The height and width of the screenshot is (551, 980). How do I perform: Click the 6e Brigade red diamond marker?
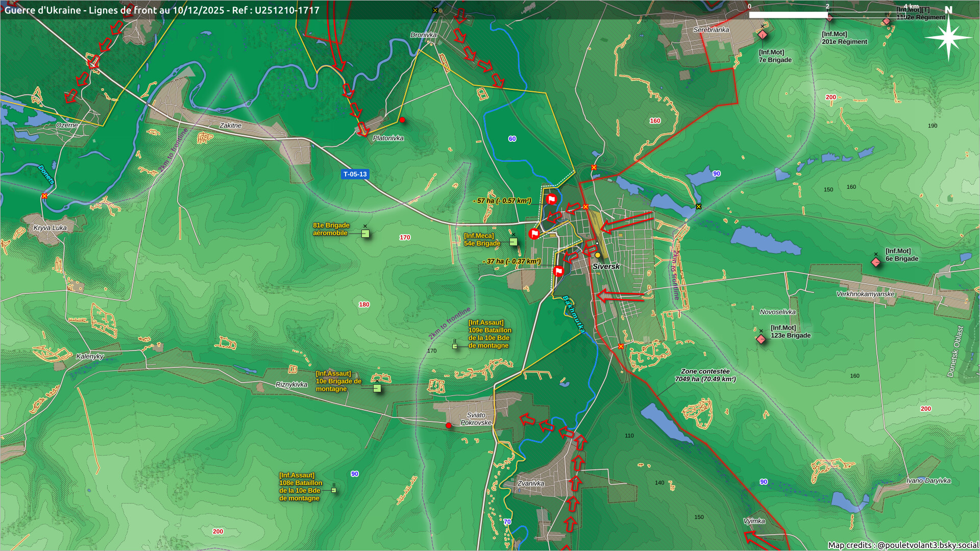coord(876,262)
